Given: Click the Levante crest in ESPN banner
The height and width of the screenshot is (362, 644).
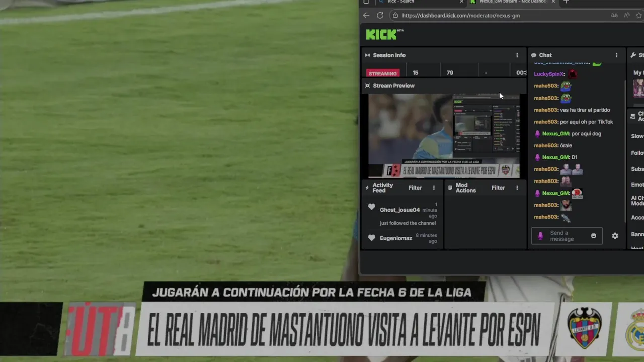Looking at the screenshot, I should pos(585,328).
